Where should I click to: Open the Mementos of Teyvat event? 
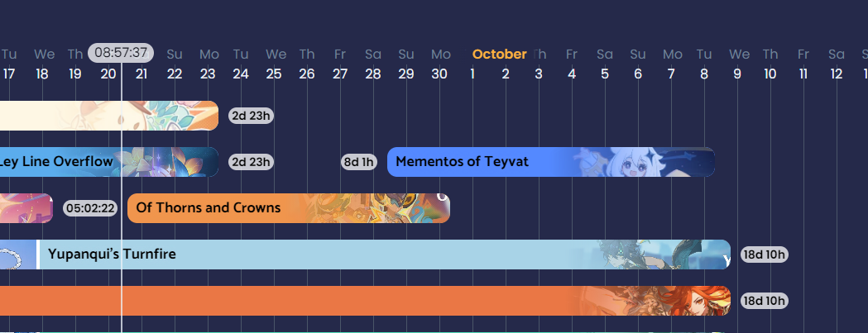[x=462, y=162]
